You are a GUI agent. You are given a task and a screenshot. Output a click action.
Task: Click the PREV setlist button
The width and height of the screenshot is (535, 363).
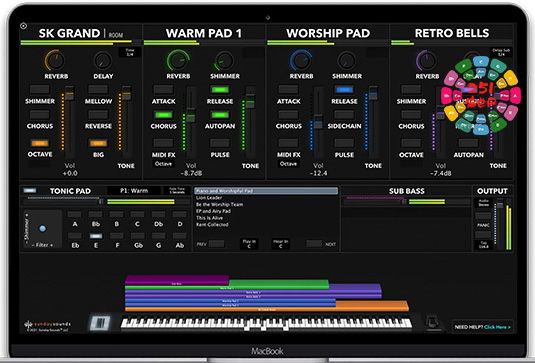[x=217, y=244]
